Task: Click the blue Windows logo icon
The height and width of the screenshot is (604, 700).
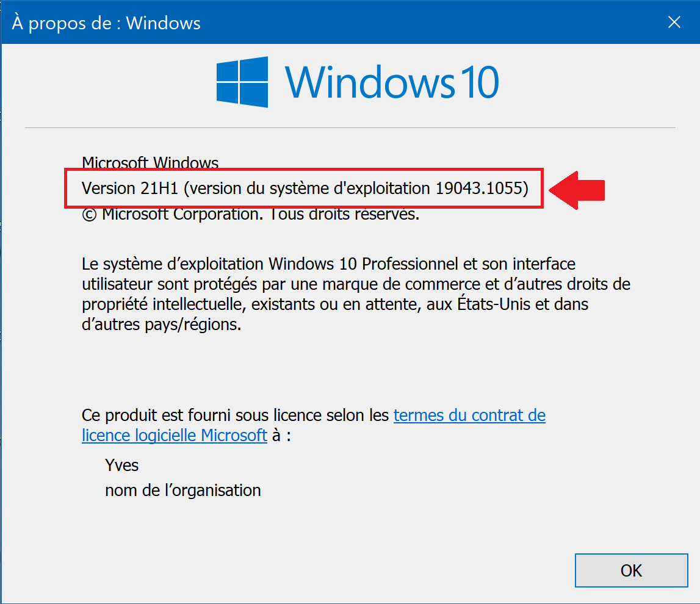Action: [x=242, y=82]
